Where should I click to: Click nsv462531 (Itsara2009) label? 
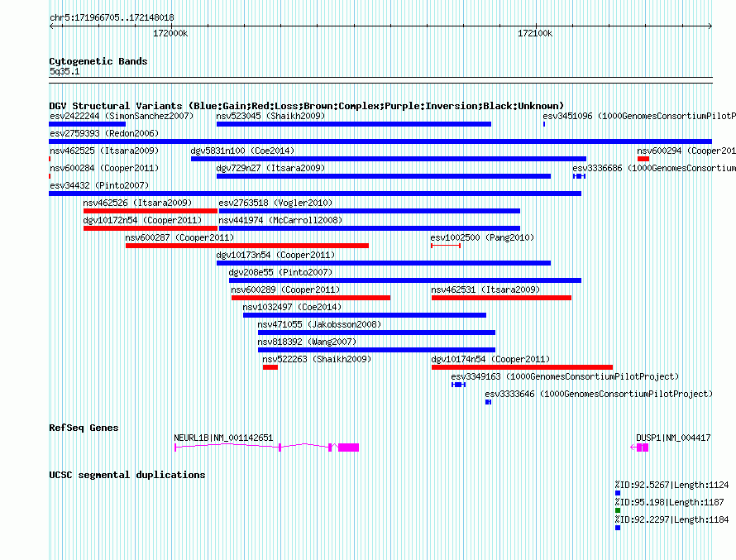485,290
